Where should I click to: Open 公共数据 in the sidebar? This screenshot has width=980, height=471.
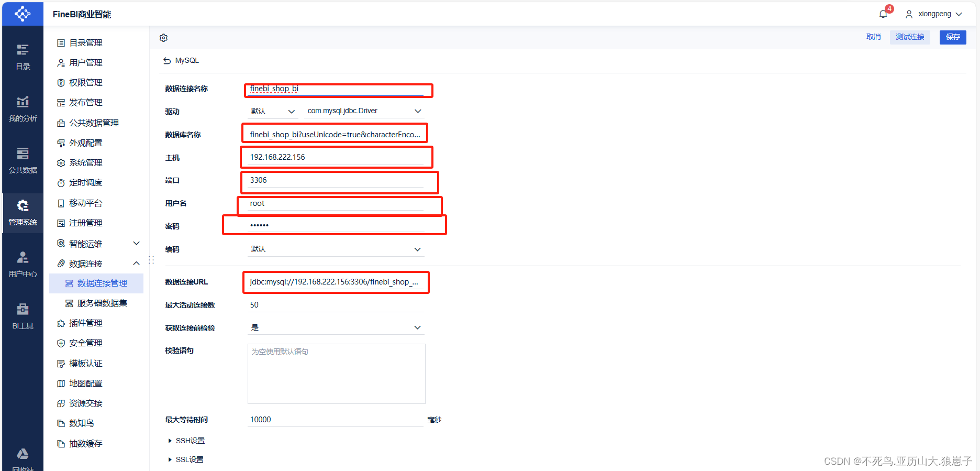click(x=23, y=160)
